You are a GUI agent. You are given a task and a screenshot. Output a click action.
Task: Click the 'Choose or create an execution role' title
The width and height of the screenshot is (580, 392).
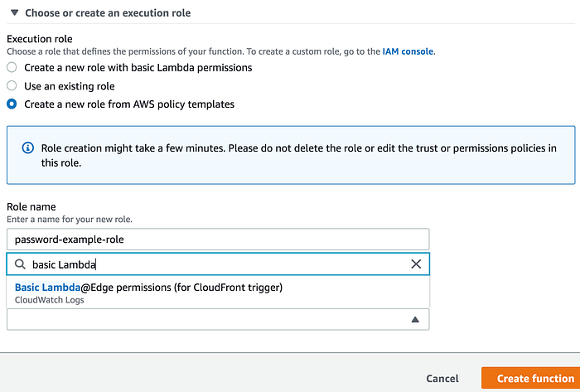click(108, 13)
